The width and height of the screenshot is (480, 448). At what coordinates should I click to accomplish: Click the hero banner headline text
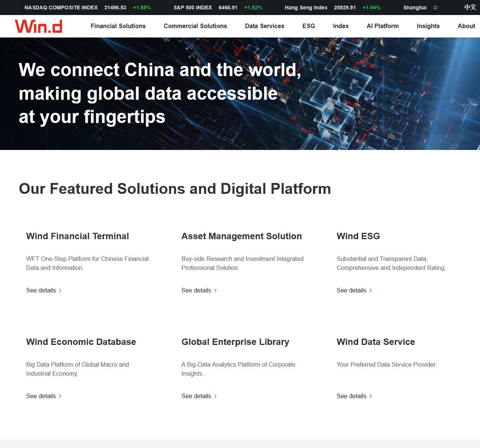(x=160, y=93)
